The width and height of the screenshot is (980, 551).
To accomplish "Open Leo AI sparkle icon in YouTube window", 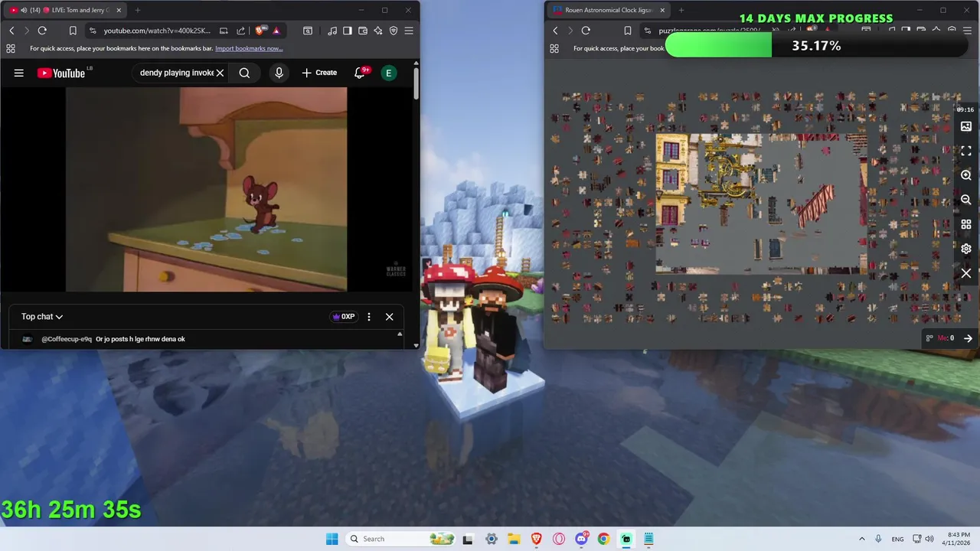I will pos(378,31).
